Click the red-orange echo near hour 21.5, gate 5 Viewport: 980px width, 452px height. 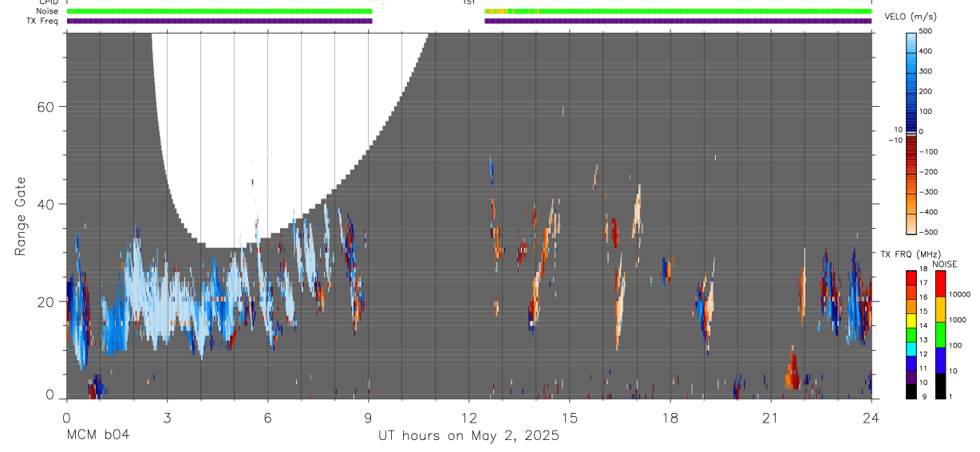pyautogui.click(x=792, y=371)
